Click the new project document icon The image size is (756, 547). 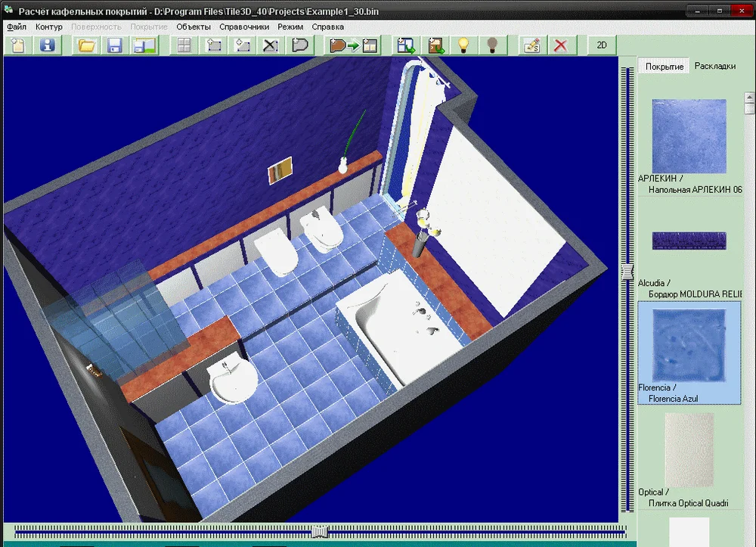coord(18,45)
